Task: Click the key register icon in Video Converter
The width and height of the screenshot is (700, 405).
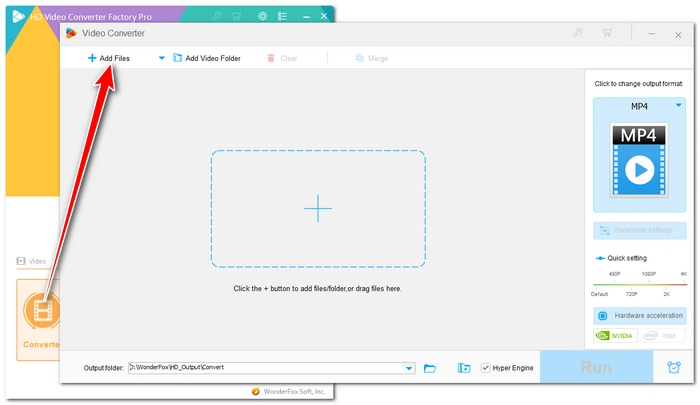Action: click(578, 33)
